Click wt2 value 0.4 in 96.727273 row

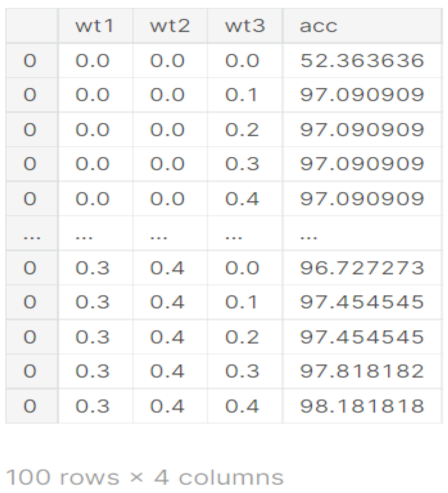[x=167, y=268]
